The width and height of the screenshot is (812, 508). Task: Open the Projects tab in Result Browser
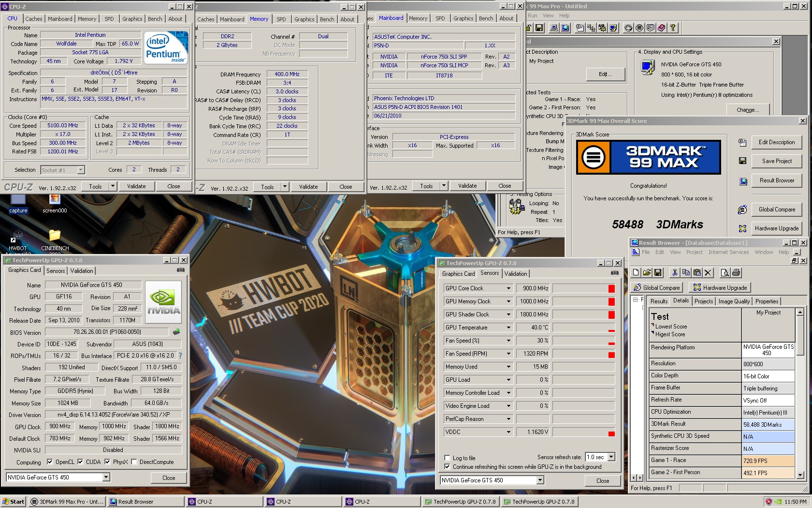tap(704, 301)
